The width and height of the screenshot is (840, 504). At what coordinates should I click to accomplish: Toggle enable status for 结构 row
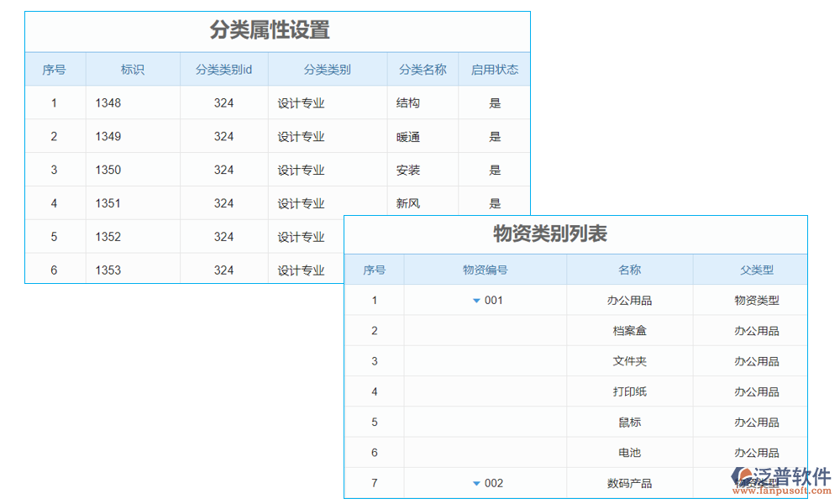(x=495, y=102)
